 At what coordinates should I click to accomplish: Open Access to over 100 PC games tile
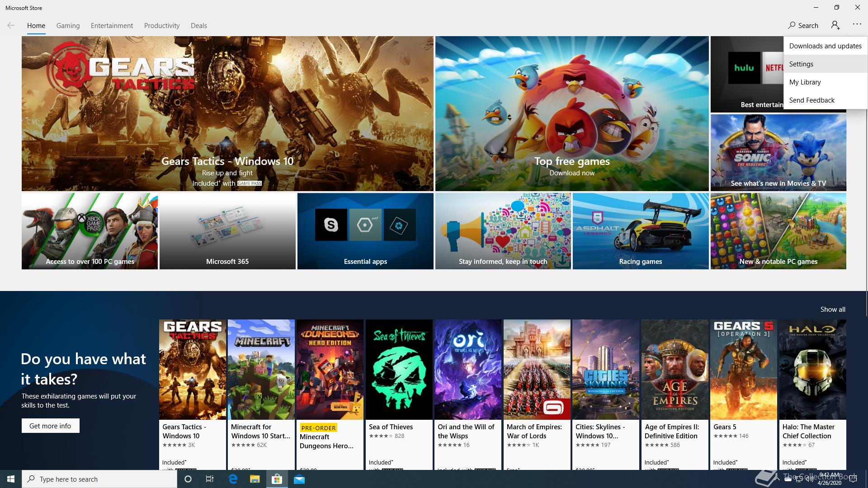[x=90, y=231]
